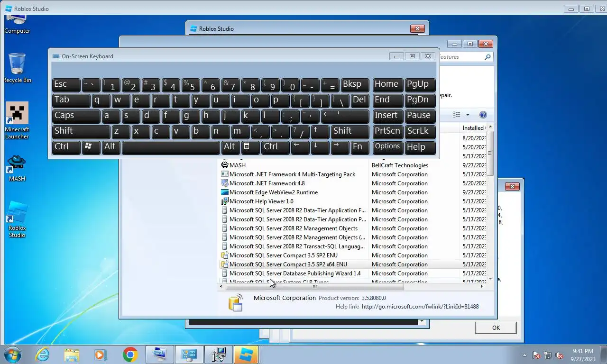Launch Minecraft Launcher from the desktop

point(17,121)
